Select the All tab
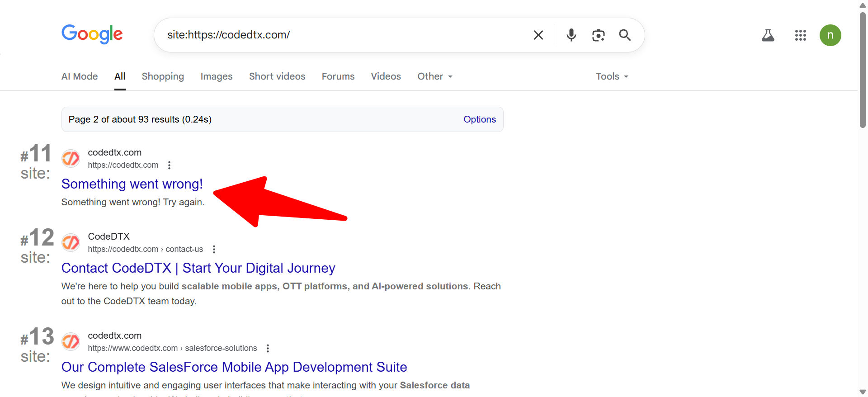The width and height of the screenshot is (868, 397). 120,76
